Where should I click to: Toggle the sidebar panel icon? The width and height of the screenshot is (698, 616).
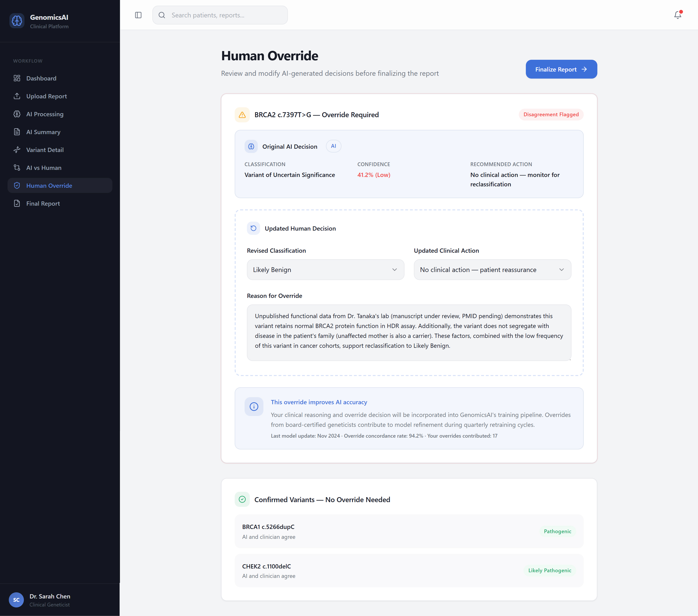click(x=138, y=15)
